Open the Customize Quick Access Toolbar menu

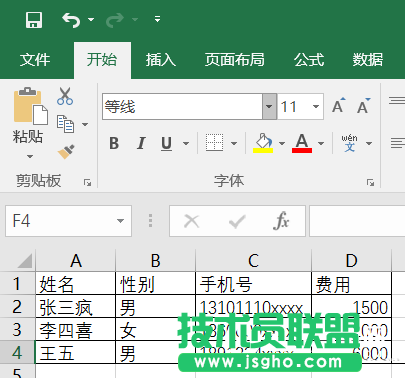(x=158, y=19)
